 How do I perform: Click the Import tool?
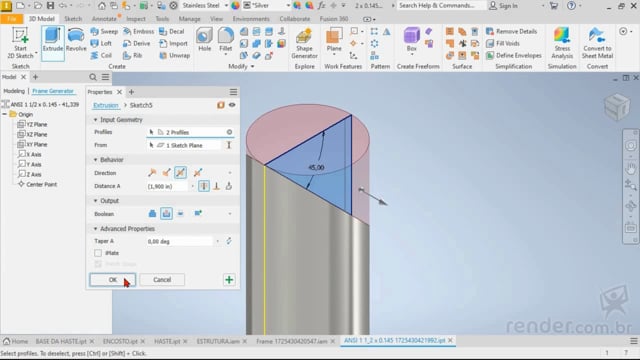click(x=173, y=43)
